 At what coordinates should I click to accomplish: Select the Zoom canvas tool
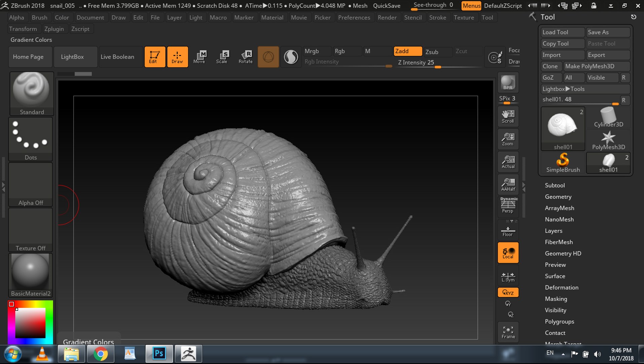(x=508, y=139)
